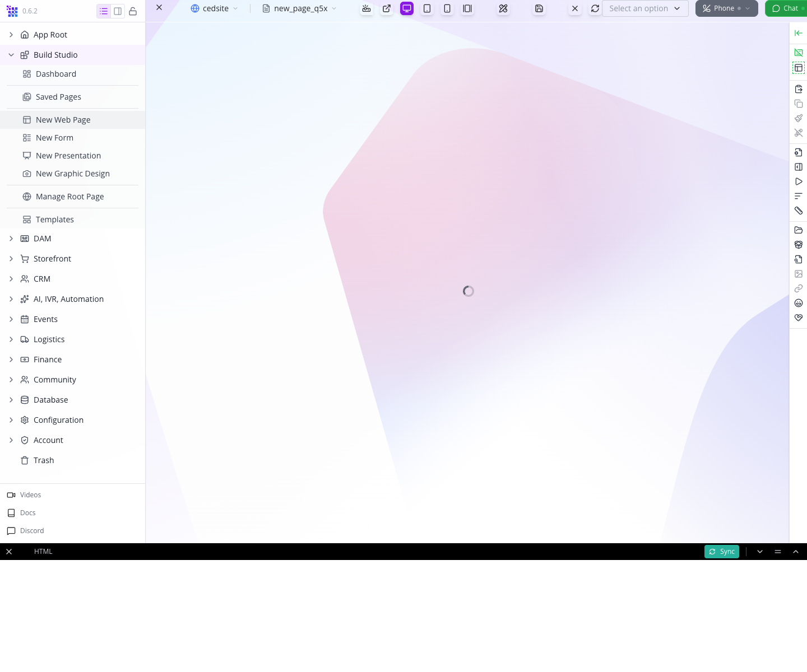The width and height of the screenshot is (807, 672).
Task: Open the emoji smiley icon
Action: point(799,303)
